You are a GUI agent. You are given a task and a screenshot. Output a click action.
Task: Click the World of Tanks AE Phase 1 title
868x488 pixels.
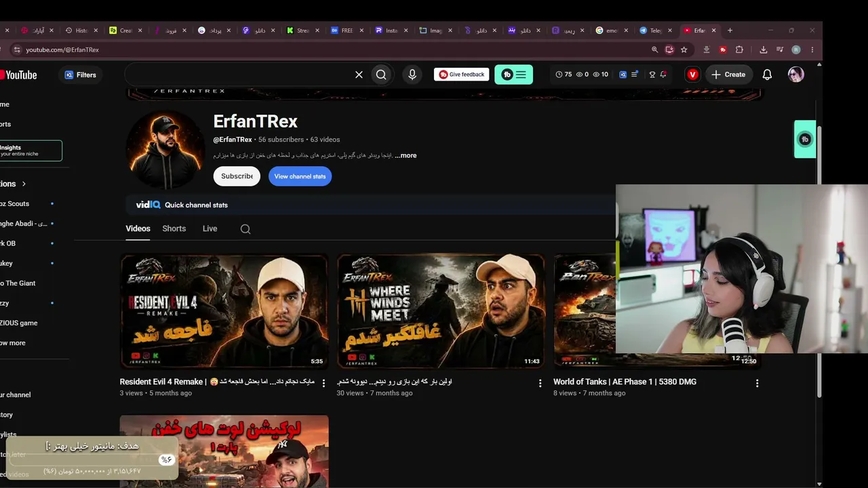point(625,382)
